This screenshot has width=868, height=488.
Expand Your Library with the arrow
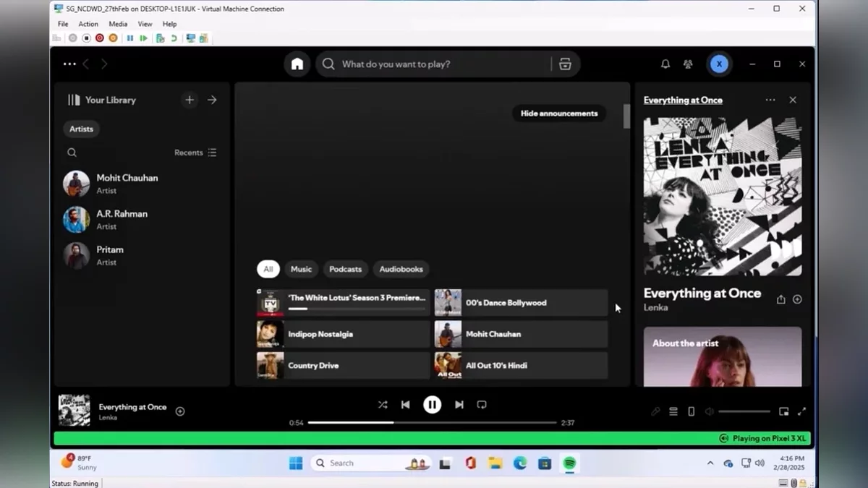(x=212, y=100)
